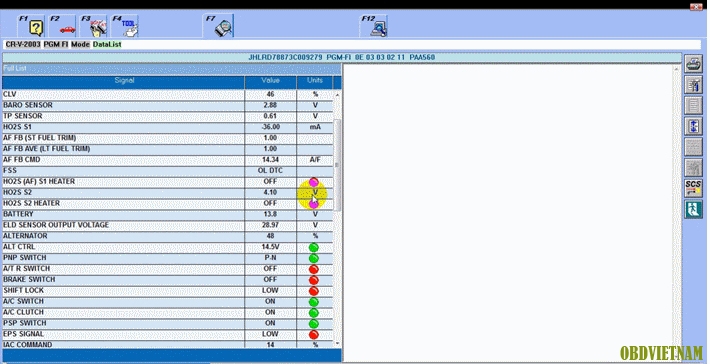
Task: Click the PGM FI breadcrumb label
Action: pos(56,44)
